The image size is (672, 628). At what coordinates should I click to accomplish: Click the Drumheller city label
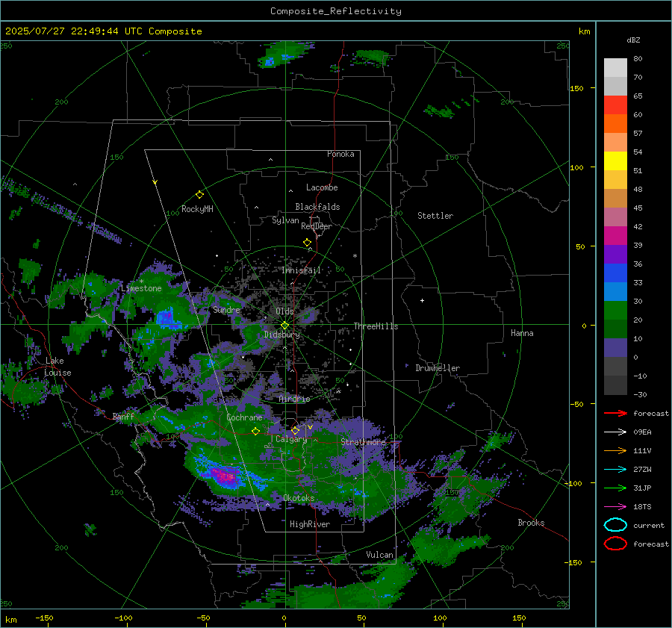[x=438, y=368]
